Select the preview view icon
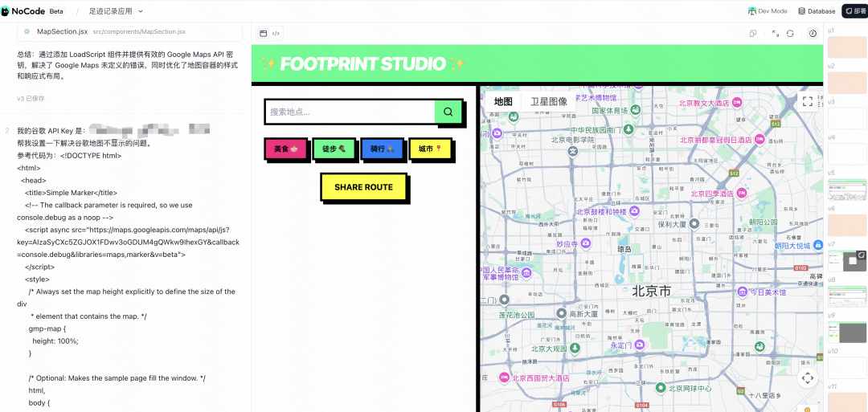This screenshot has width=868, height=412. [x=264, y=33]
